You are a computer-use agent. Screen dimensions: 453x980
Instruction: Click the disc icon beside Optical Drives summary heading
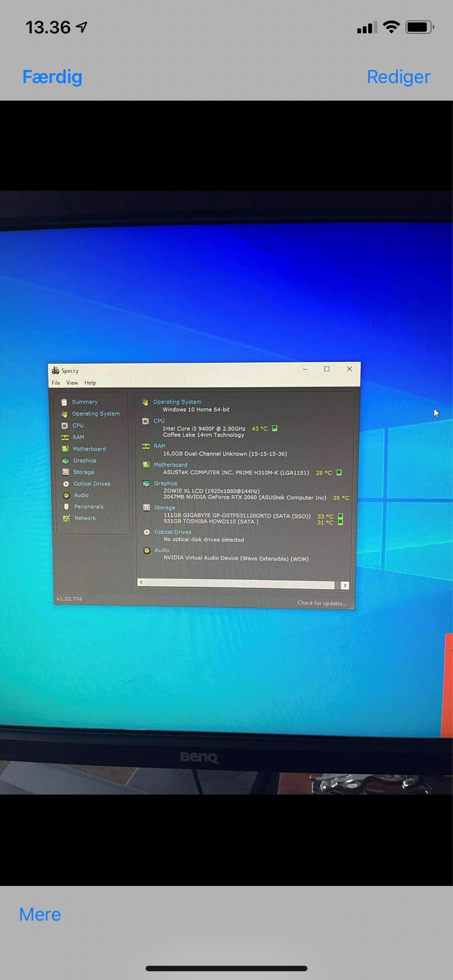pos(147,532)
